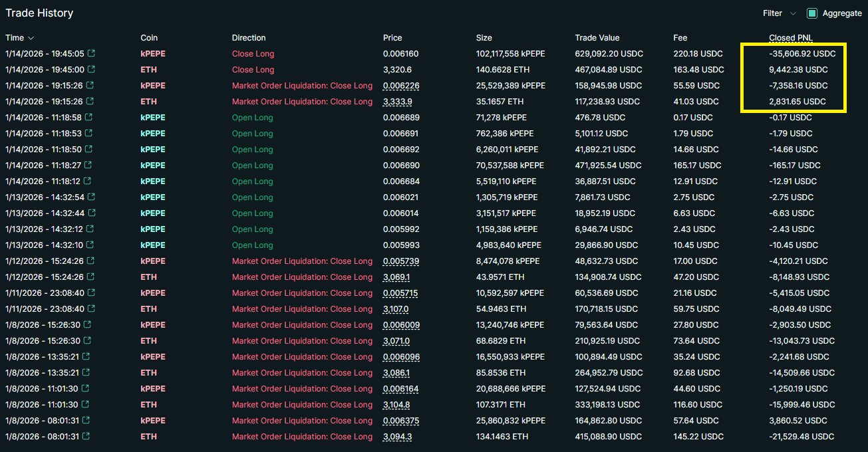This screenshot has width=868, height=452.
Task: Open transaction link icon for 14:32:54 trade
Action: 91,197
